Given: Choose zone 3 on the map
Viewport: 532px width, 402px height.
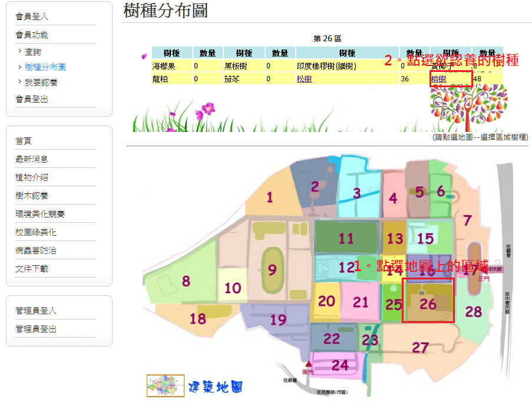Looking at the screenshot, I should [356, 192].
